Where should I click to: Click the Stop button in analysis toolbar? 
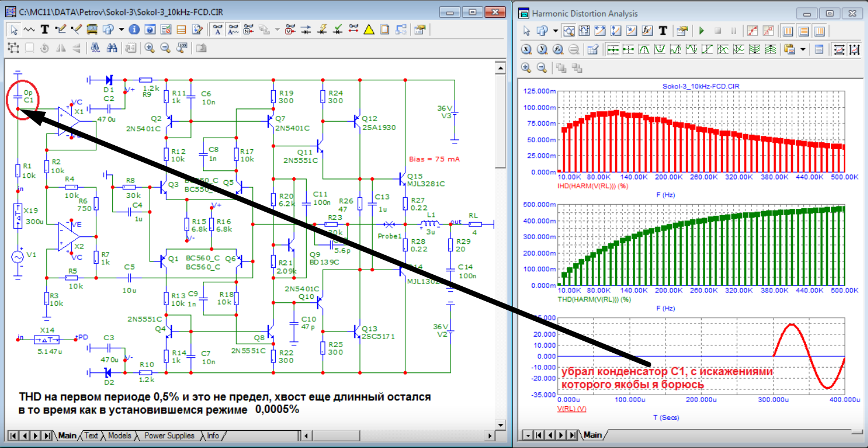point(718,30)
